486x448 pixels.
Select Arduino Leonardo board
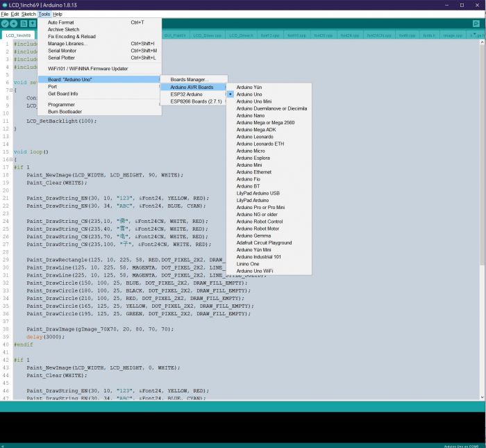point(269,137)
